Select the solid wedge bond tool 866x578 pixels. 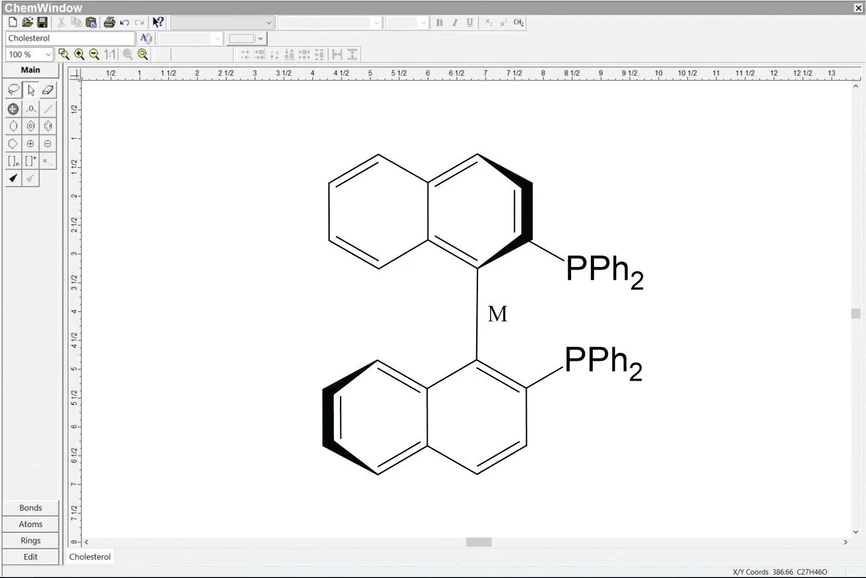pyautogui.click(x=13, y=178)
